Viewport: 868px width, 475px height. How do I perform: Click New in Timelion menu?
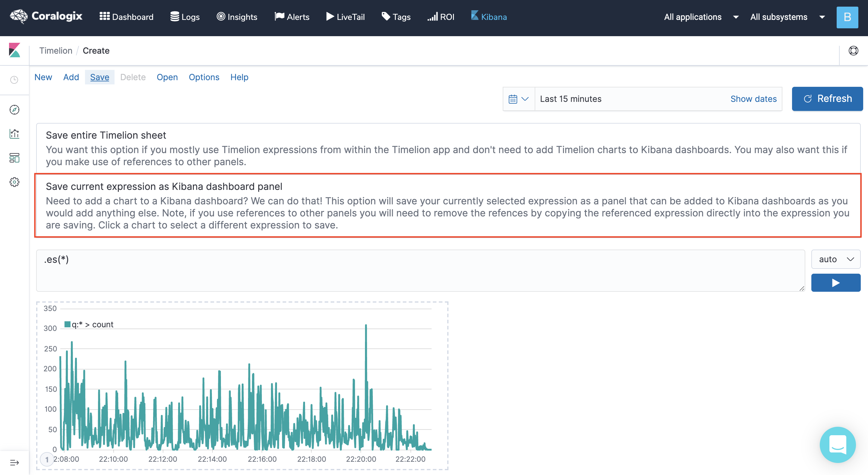click(43, 77)
